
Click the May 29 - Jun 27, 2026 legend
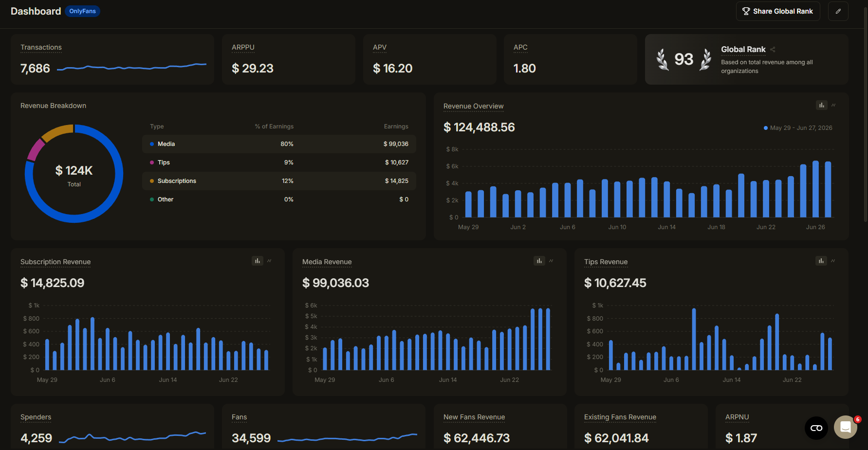[798, 128]
